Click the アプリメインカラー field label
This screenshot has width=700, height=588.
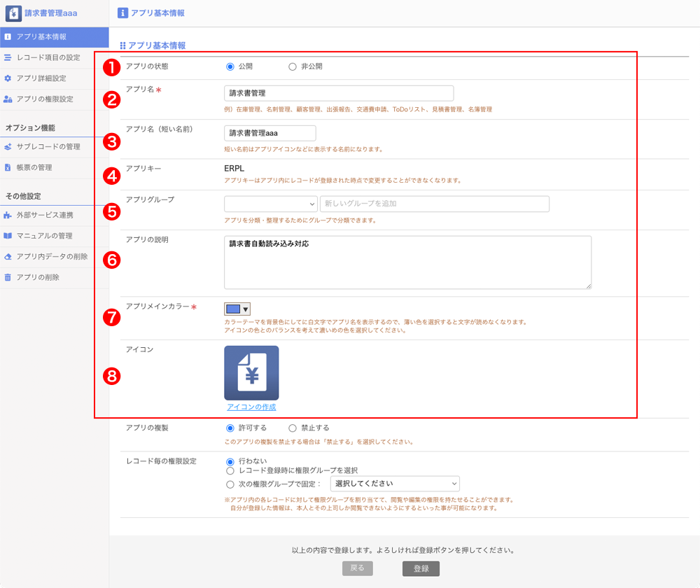click(157, 307)
